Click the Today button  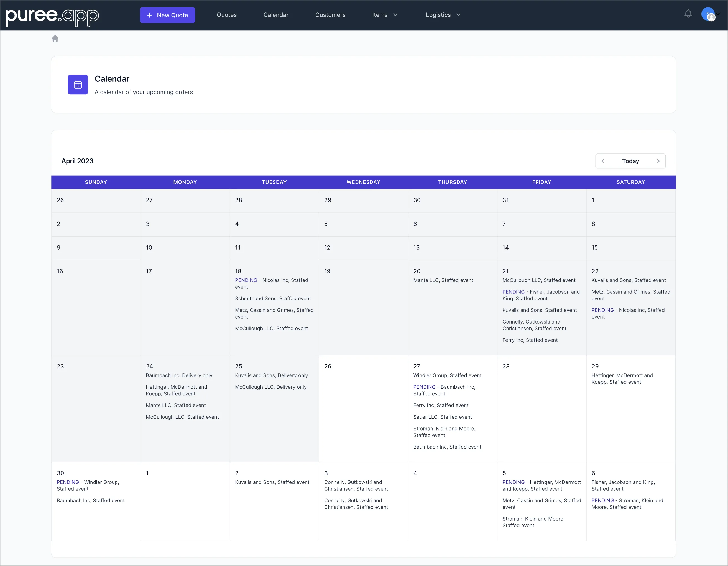click(x=630, y=161)
